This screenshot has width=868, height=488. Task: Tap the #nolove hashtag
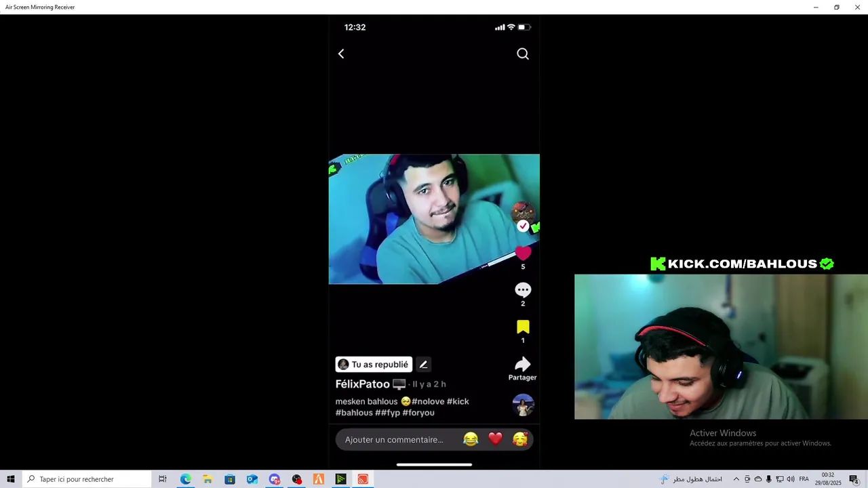point(428,401)
